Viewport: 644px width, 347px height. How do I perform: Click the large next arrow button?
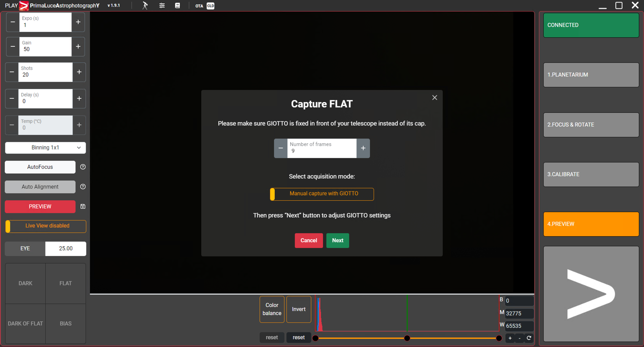click(x=591, y=294)
